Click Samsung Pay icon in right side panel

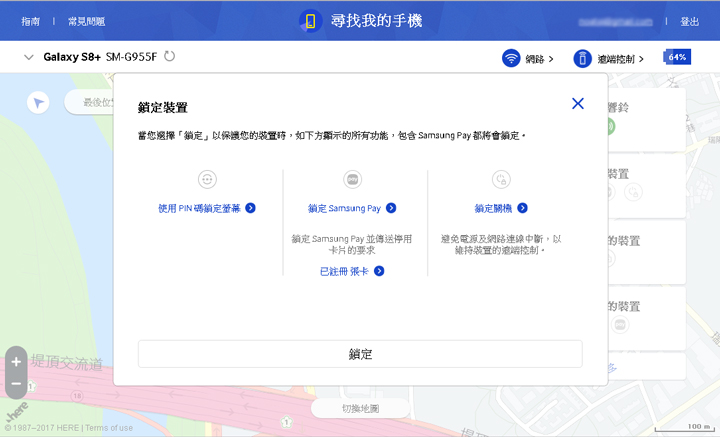[620, 325]
